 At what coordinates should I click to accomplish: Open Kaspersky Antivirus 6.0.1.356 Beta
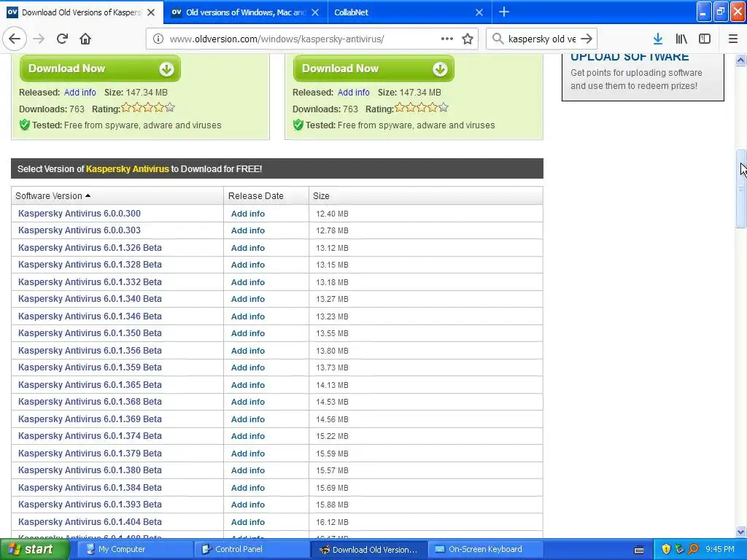[90, 351]
